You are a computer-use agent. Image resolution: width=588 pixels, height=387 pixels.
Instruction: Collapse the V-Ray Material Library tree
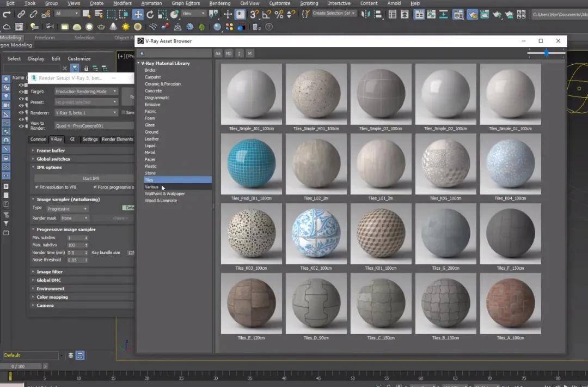(x=139, y=63)
